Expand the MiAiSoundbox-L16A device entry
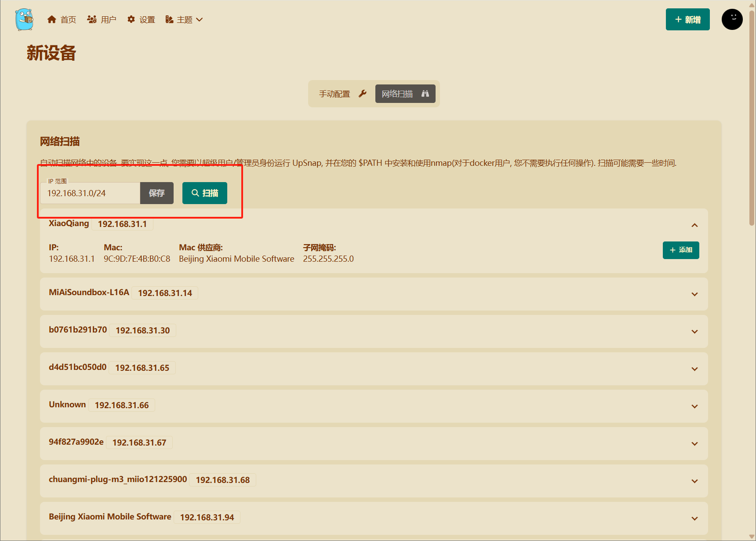The image size is (756, 541). [x=694, y=294]
